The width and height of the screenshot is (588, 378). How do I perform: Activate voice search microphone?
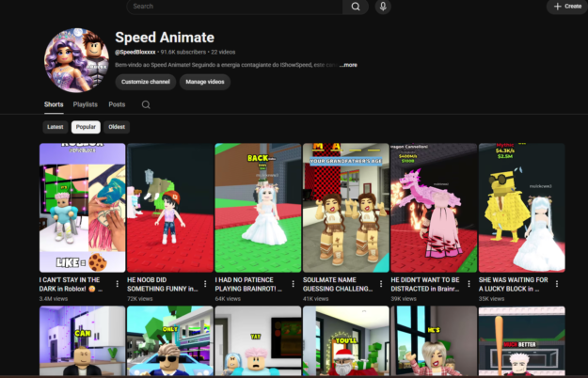[383, 7]
